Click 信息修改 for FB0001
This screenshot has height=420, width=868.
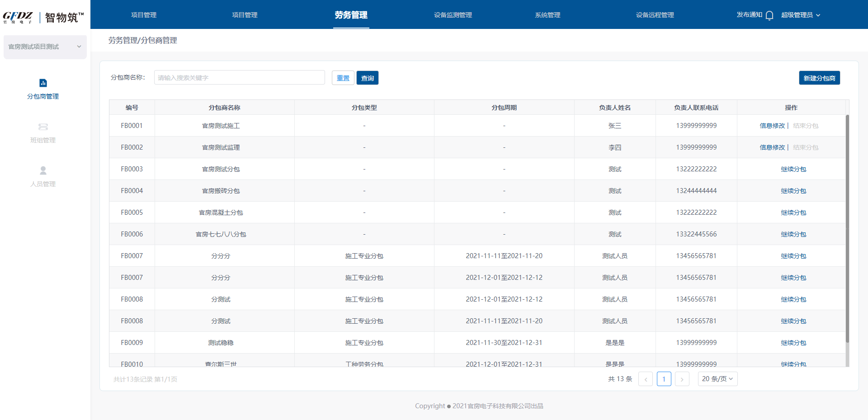coord(772,126)
